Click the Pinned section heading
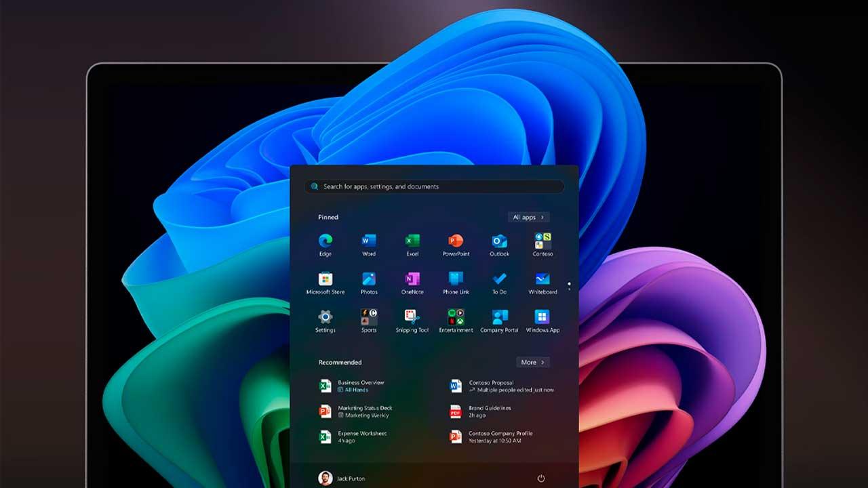The width and height of the screenshot is (868, 488). tap(328, 217)
